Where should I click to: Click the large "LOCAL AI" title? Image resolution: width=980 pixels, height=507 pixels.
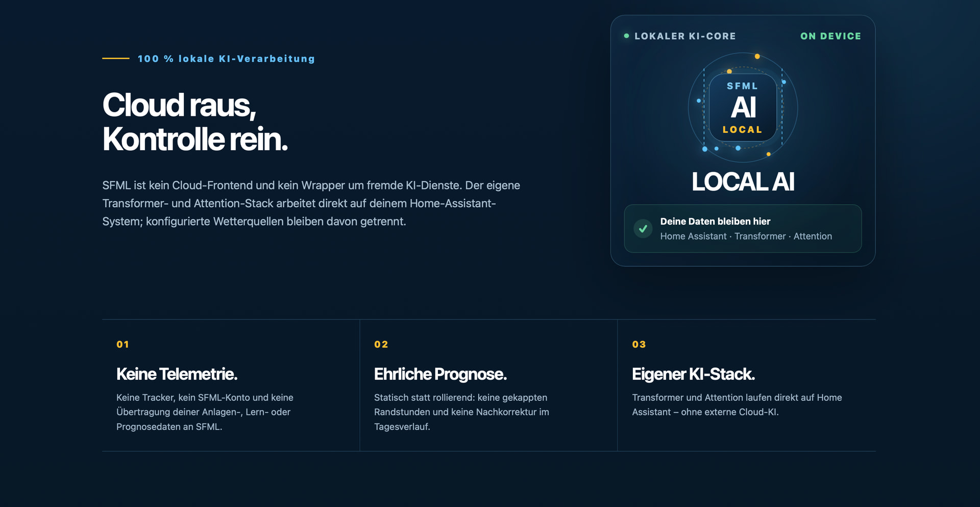[x=743, y=182]
